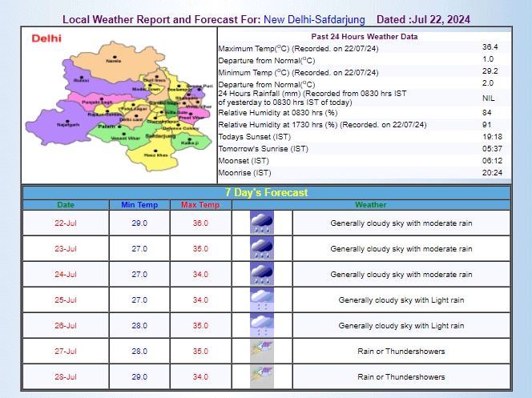Click the 27-Jul thundershower lightning icon

click(261, 351)
